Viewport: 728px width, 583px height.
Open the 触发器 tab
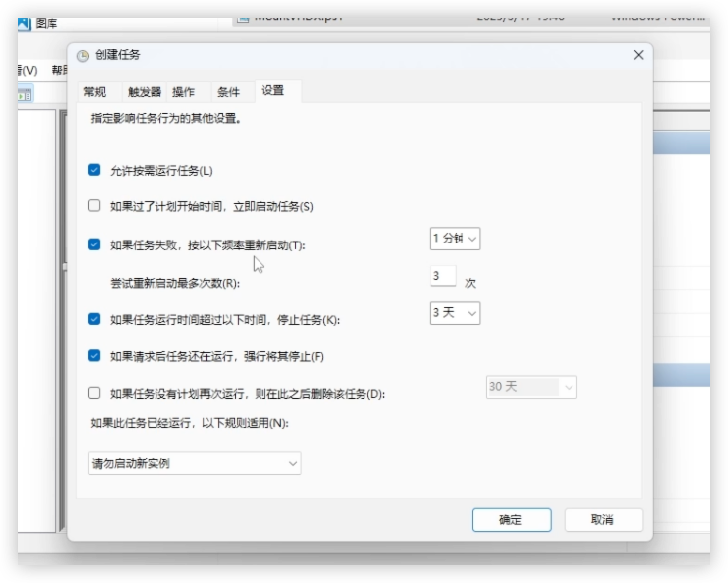pyautogui.click(x=144, y=91)
